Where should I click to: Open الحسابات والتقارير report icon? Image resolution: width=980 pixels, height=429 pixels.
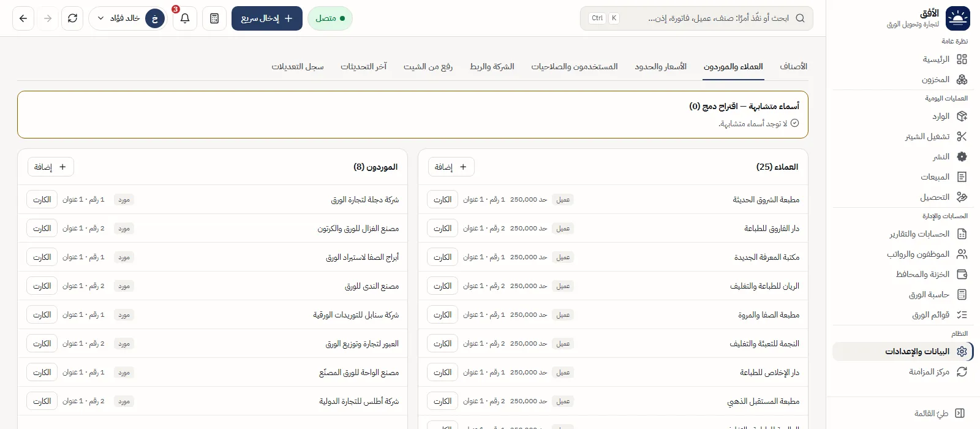pyautogui.click(x=962, y=234)
